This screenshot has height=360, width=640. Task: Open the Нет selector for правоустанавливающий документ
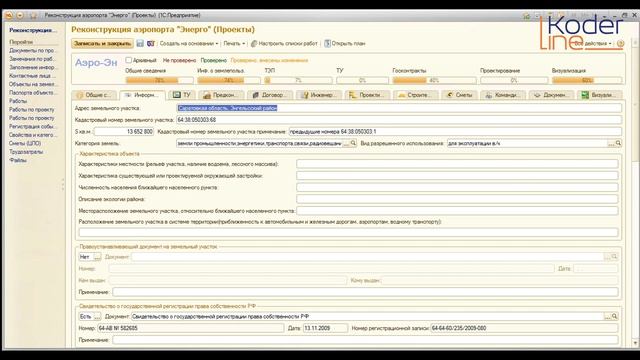(97, 257)
